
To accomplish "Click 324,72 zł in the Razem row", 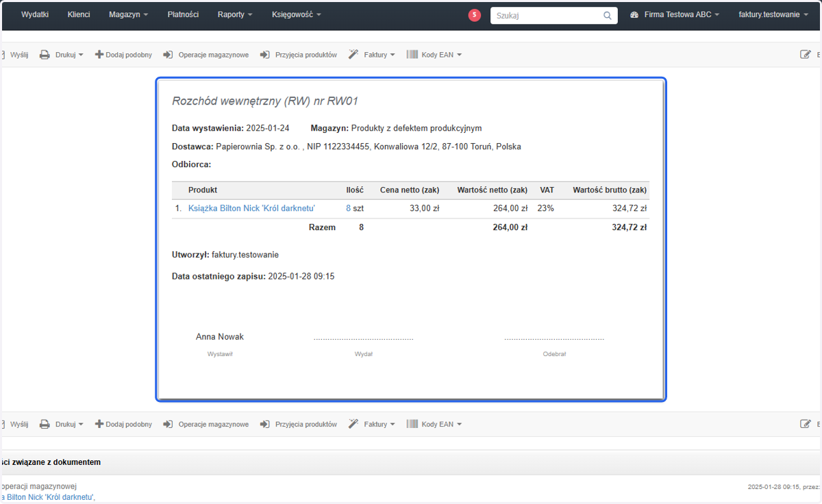I will tap(630, 227).
